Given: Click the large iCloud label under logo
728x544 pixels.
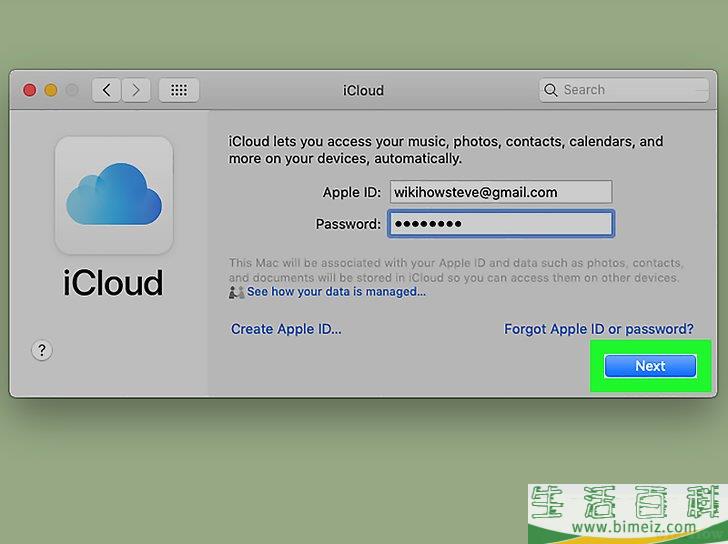Looking at the screenshot, I should [113, 283].
